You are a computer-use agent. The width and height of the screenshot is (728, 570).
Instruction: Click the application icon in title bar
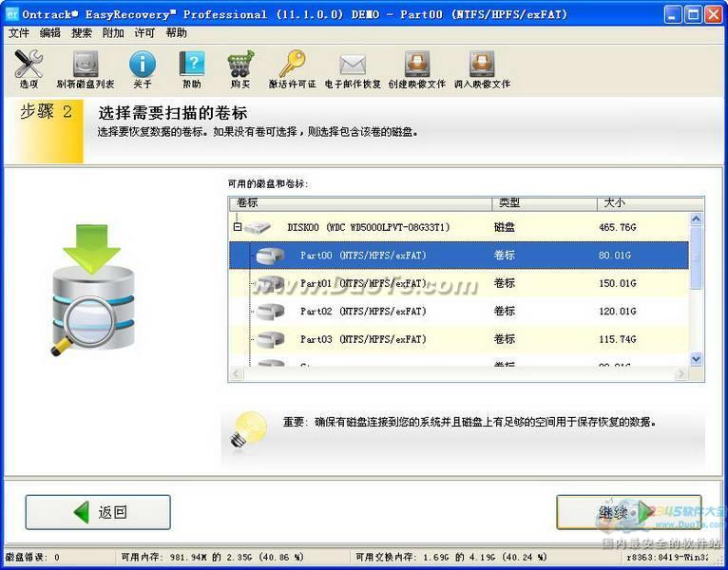click(x=11, y=14)
